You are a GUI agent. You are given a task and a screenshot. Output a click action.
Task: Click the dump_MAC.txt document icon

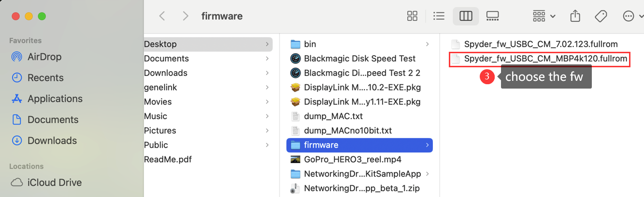click(296, 116)
